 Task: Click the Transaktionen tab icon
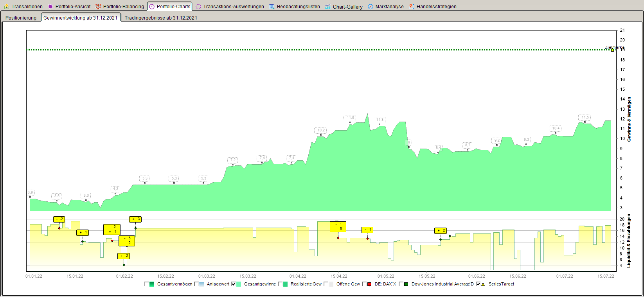7,7
